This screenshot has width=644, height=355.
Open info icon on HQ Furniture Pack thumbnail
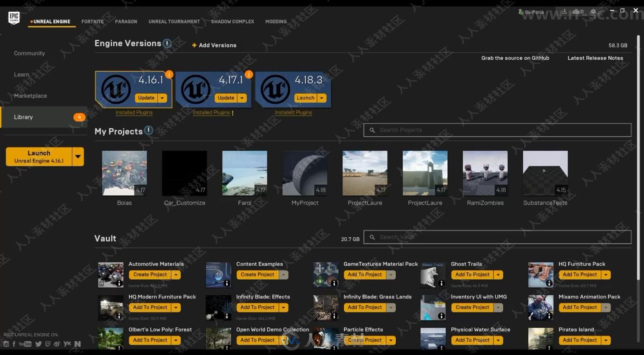click(549, 283)
